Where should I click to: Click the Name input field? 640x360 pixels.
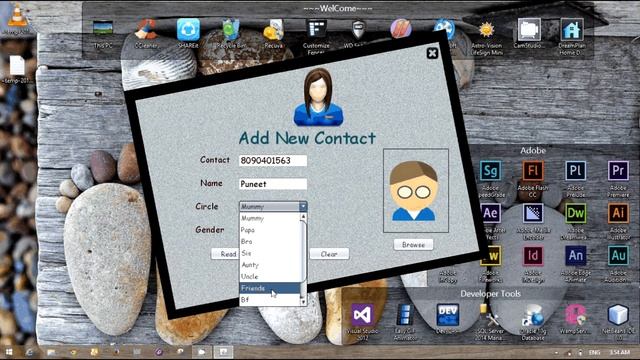coord(273,184)
